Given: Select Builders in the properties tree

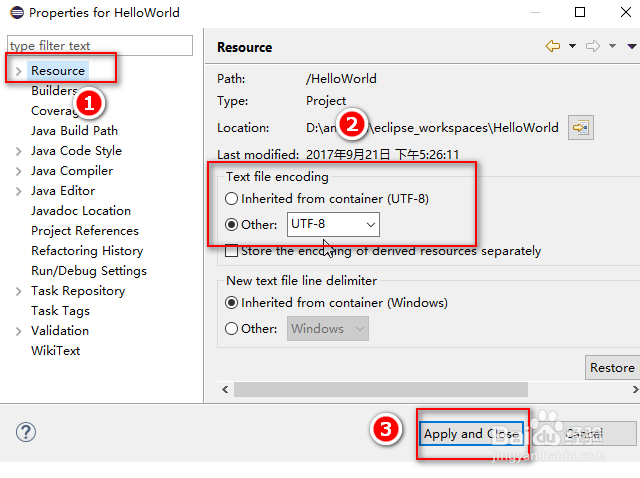Looking at the screenshot, I should point(54,91).
